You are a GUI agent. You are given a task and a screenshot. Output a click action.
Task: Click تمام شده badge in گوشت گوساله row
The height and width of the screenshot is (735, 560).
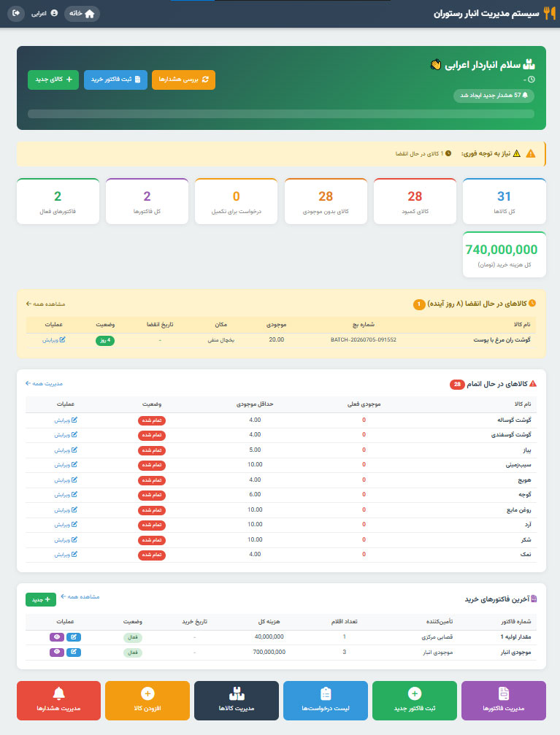[151, 420]
